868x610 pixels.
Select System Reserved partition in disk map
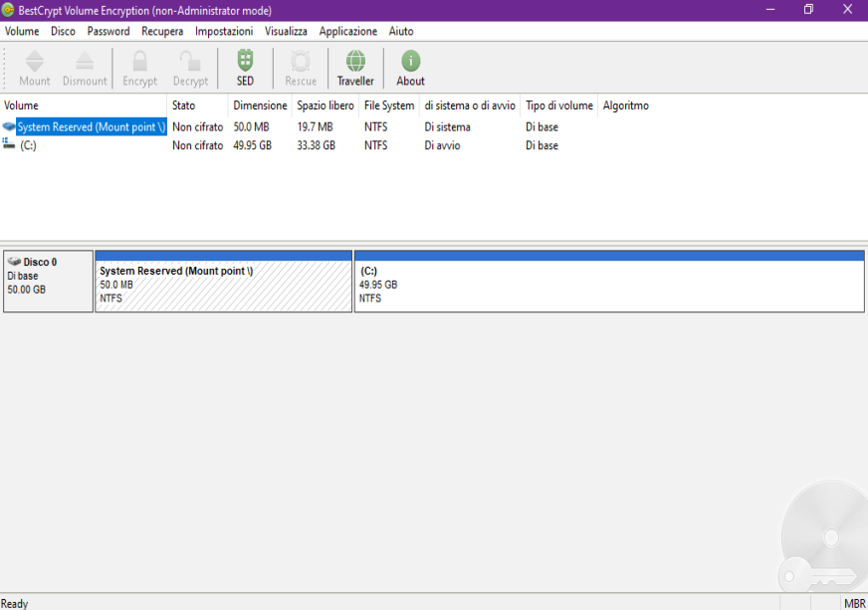click(224, 282)
